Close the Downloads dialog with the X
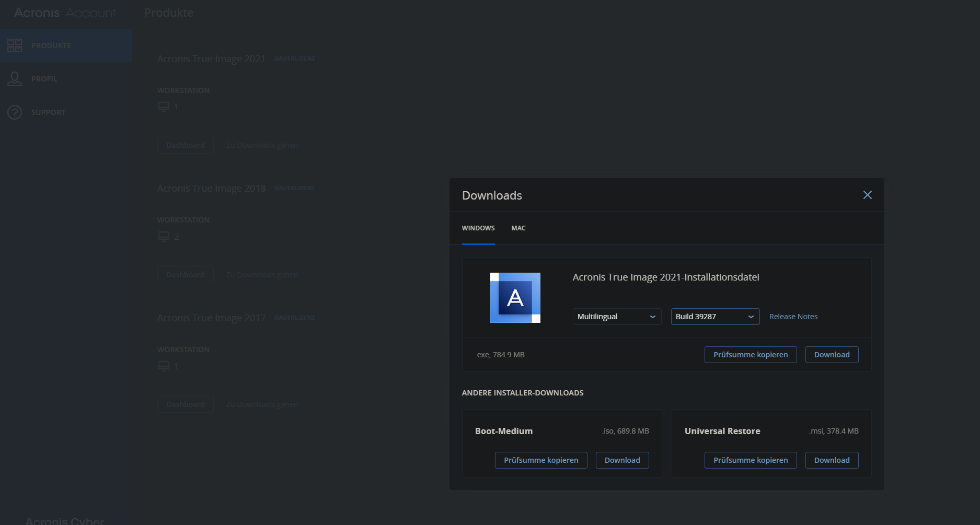980x525 pixels. tap(867, 195)
